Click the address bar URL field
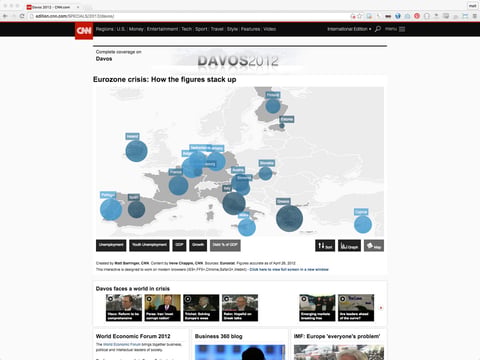480x360 pixels. click(x=190, y=16)
